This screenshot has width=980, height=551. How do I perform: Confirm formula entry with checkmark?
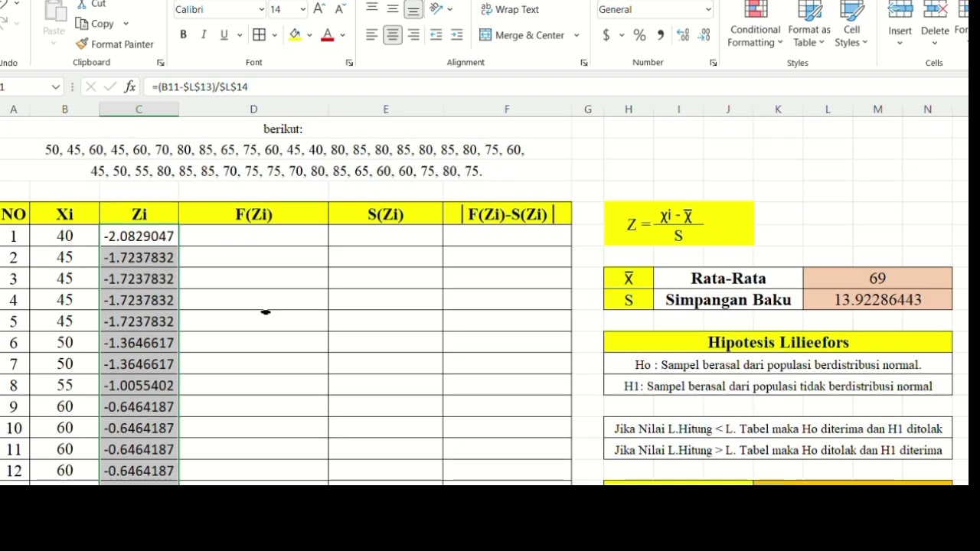click(x=109, y=86)
